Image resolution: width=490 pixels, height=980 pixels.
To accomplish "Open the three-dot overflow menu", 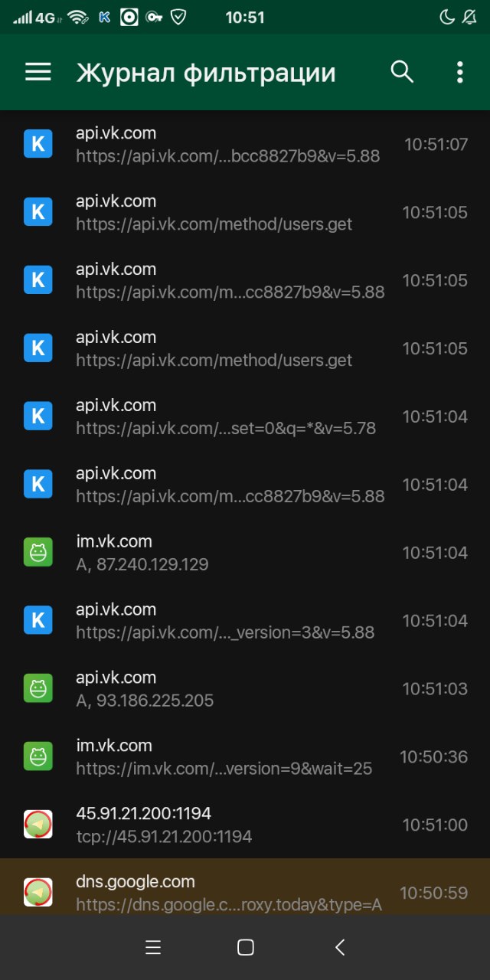I will (x=459, y=72).
